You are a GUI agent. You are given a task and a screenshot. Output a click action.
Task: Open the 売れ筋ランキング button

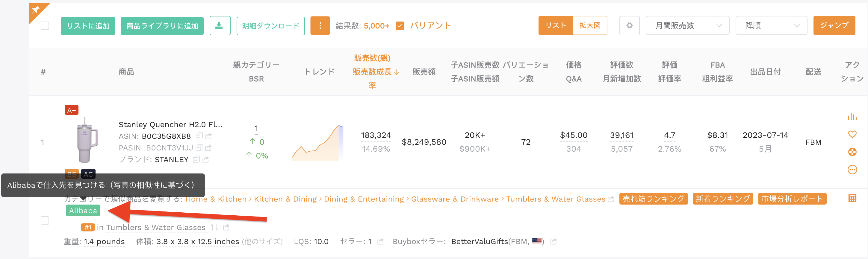(x=653, y=199)
